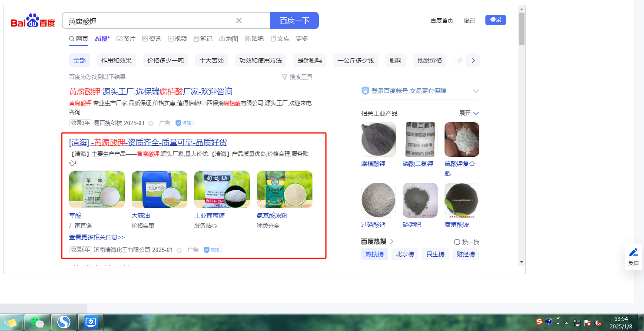Open the 腐殖酸铵 product image
Screen dimensions: 644x331
pos(462,200)
